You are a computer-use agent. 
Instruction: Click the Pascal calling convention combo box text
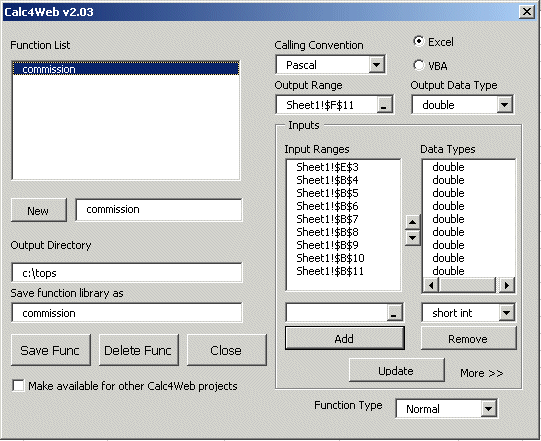click(x=302, y=65)
